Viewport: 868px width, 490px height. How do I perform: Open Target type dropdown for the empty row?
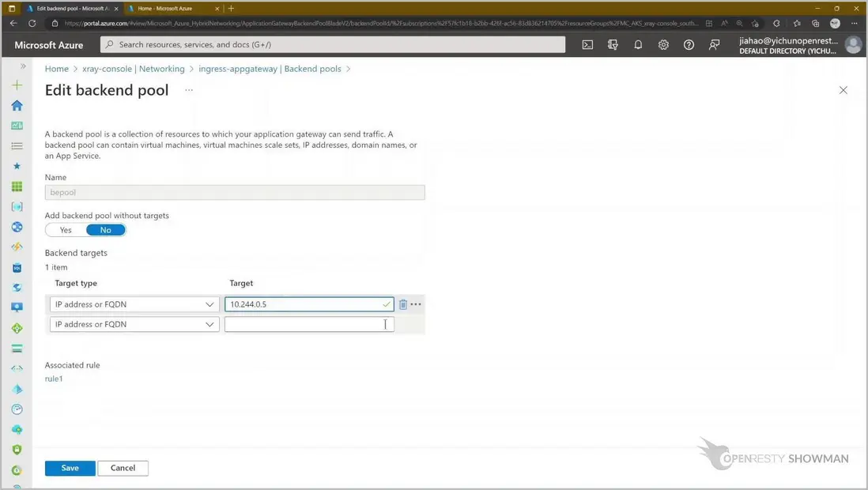134,325
